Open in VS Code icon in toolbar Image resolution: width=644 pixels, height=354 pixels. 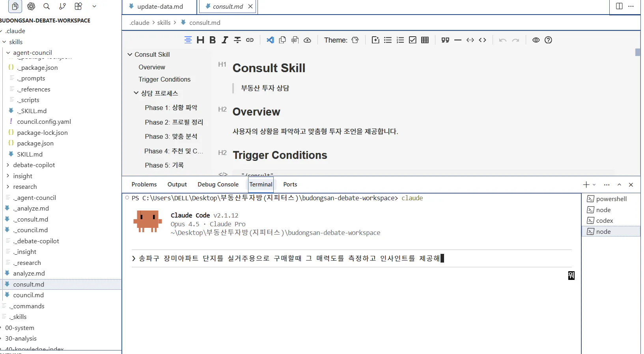click(270, 40)
